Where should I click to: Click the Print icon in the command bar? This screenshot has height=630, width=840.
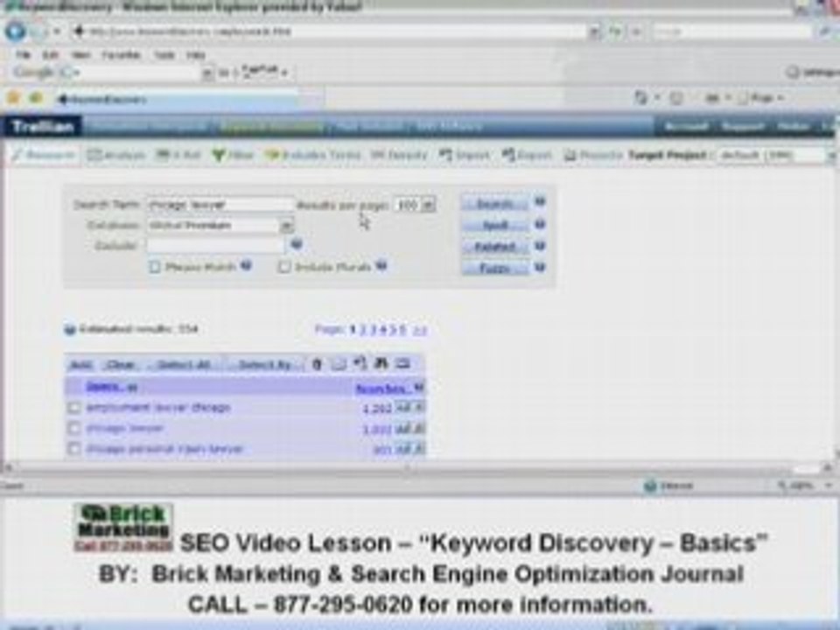point(714,98)
